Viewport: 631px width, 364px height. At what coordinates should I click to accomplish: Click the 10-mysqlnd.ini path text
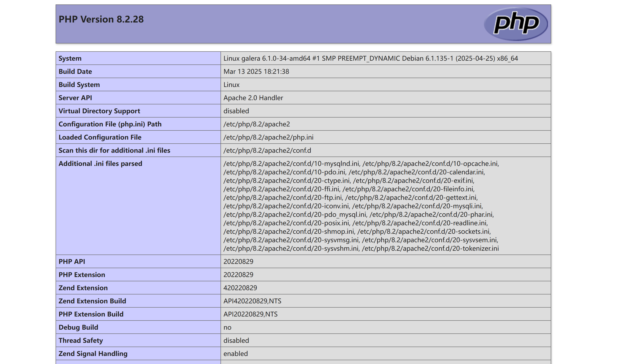(x=292, y=164)
